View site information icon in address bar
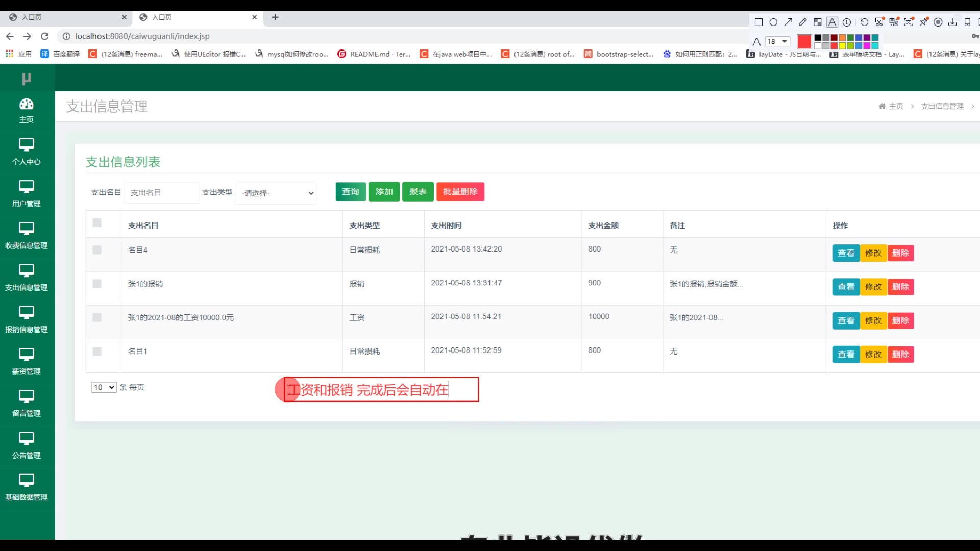The image size is (980, 551). [66, 36]
